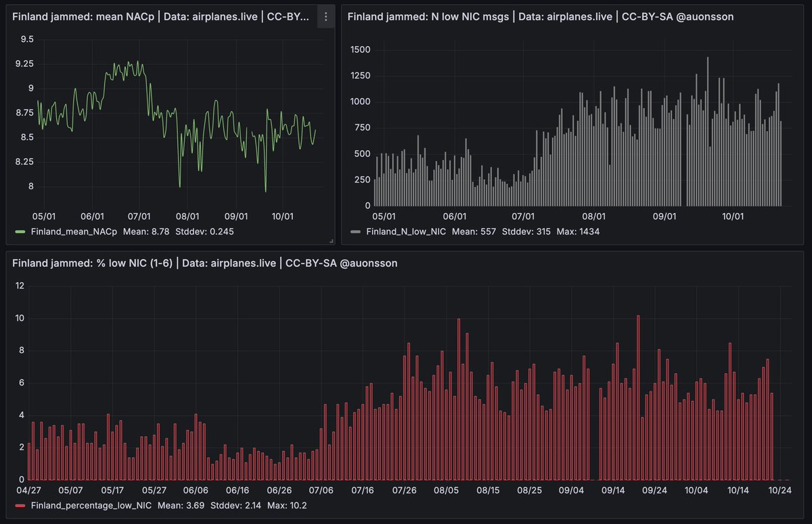Toggle the Finland_N_low_NIC legend series label
Screen dimensions: 812x524
[x=405, y=231]
